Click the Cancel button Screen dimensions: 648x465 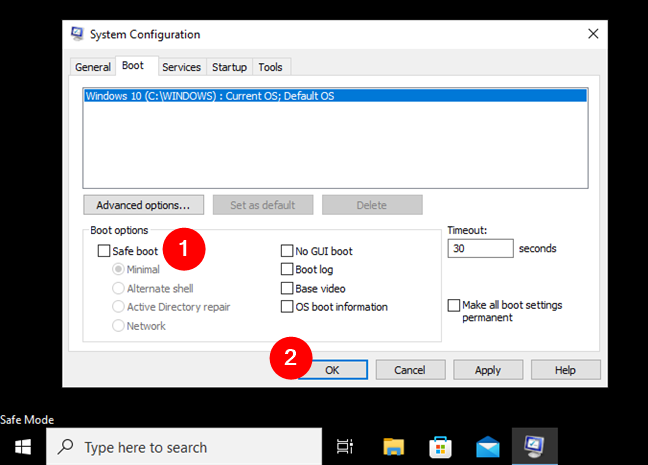tap(410, 370)
